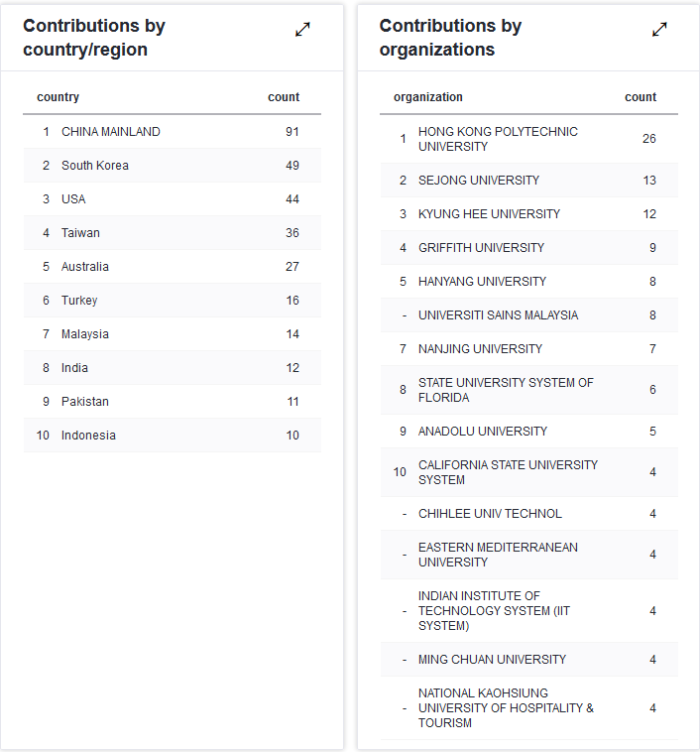Click the country column header

58,97
